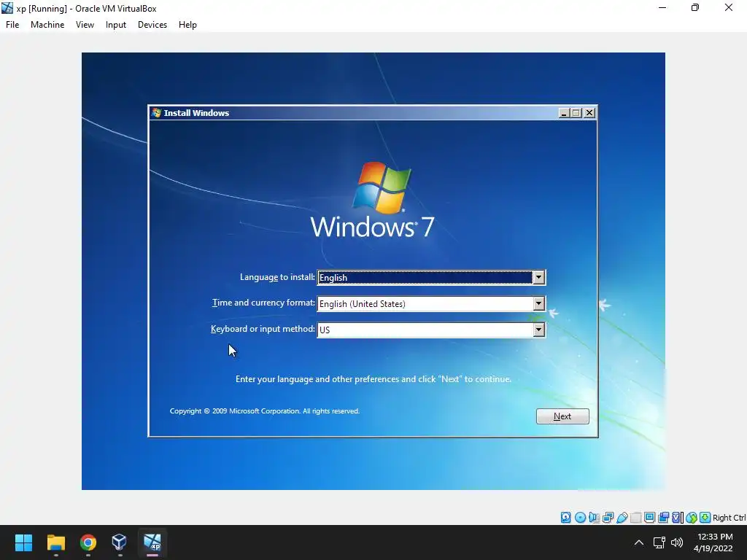747x560 pixels.
Task: Expand the Language to install dropdown arrow
Action: (539, 278)
